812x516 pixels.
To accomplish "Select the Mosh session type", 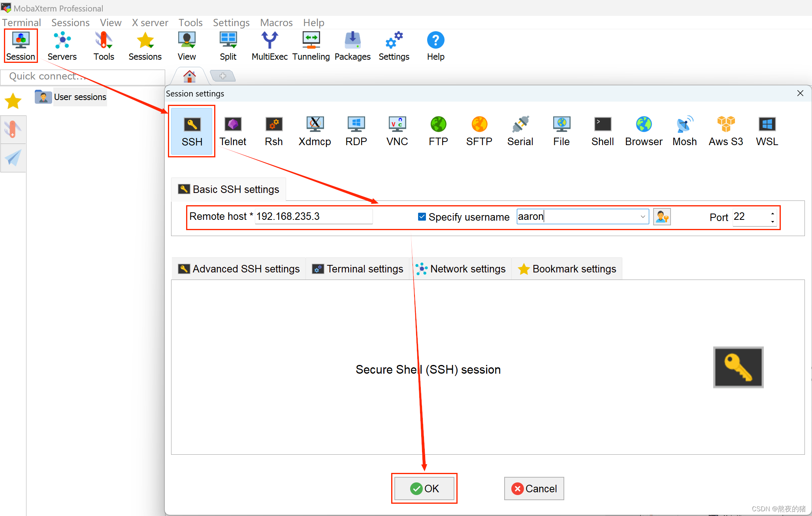I will coord(685,131).
